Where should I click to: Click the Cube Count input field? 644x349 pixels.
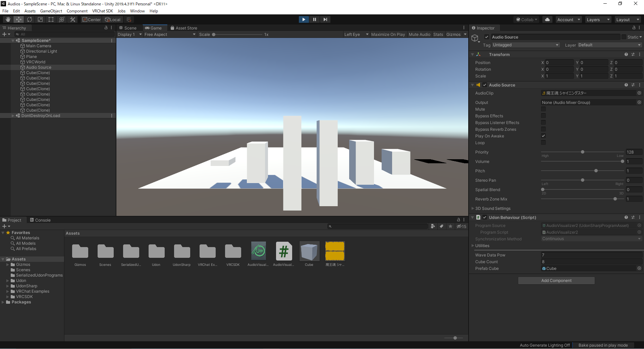tap(591, 262)
